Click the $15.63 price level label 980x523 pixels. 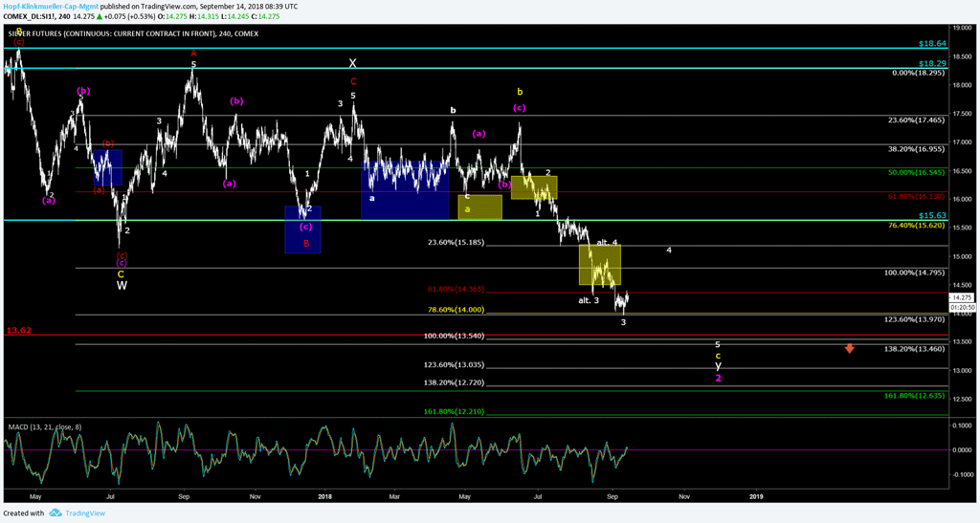point(932,216)
